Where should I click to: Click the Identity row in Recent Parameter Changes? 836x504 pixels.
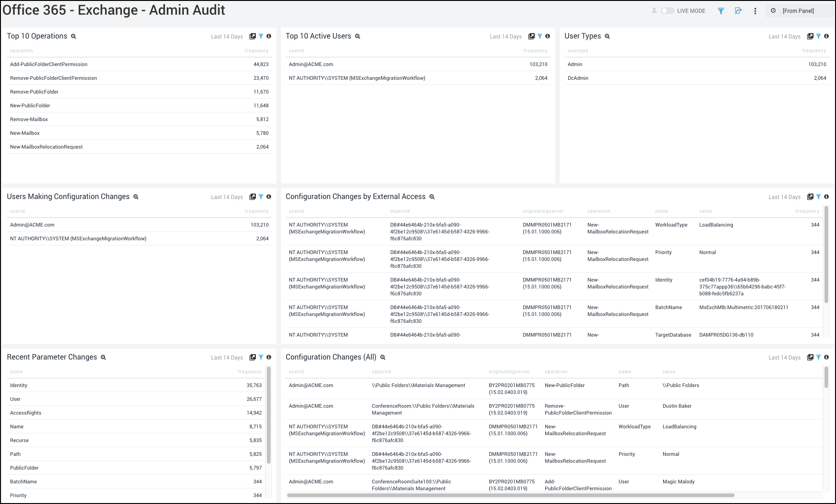(18, 385)
